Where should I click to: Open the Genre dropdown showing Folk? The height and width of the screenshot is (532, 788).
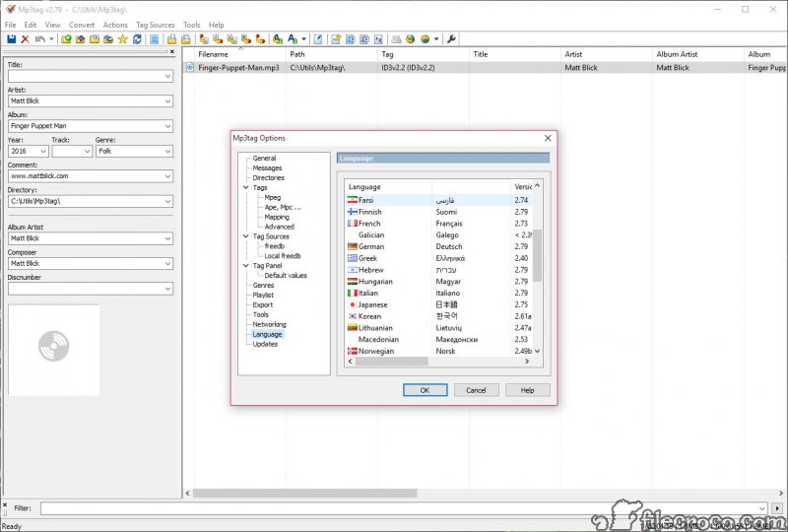coord(167,152)
